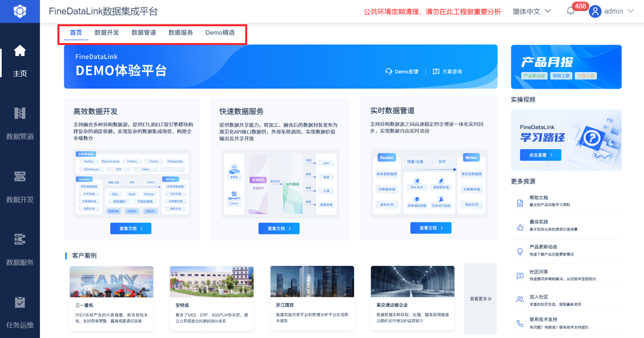This screenshot has height=338, width=644.
Task: Open the notification bell with 488 badge
Action: [x=571, y=11]
